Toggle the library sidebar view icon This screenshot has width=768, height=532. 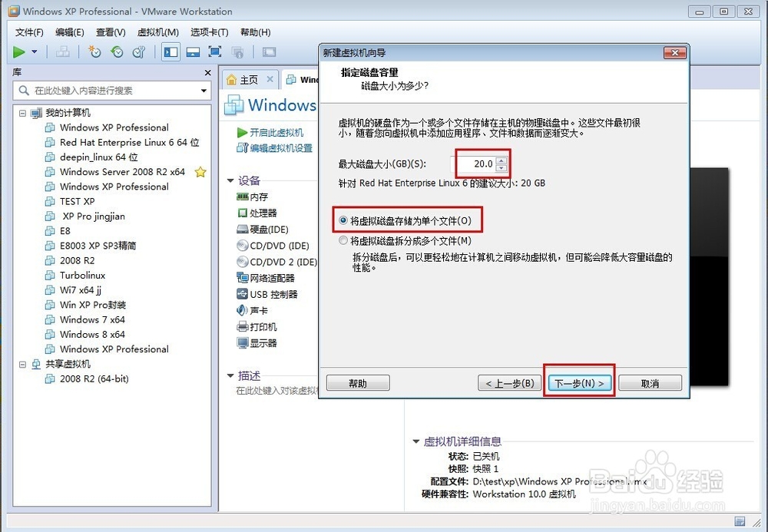coord(170,52)
